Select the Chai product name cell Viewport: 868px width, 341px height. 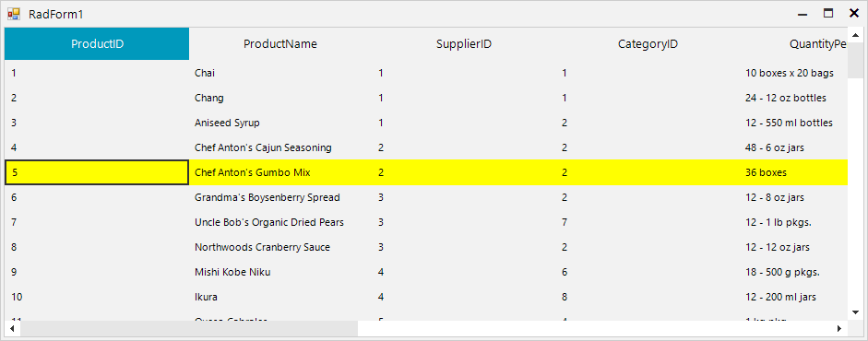click(x=280, y=73)
